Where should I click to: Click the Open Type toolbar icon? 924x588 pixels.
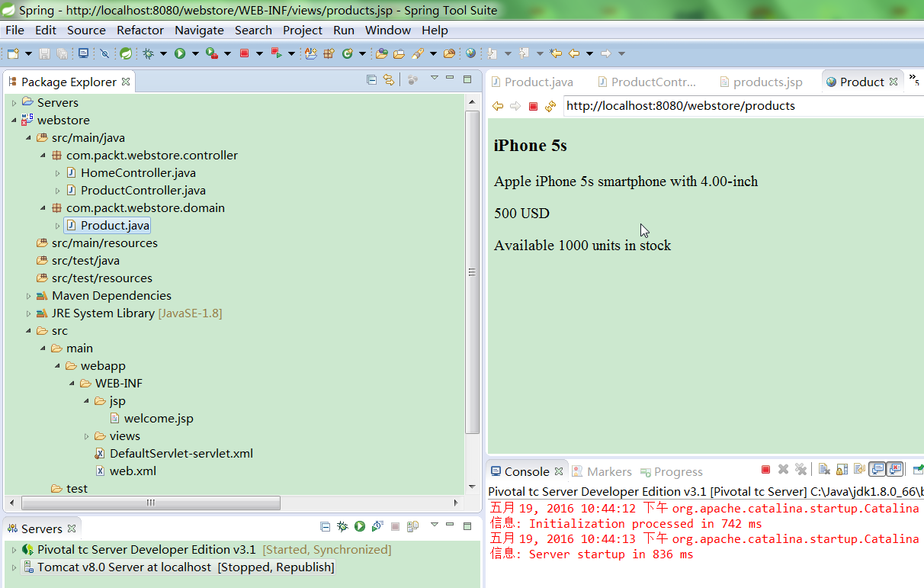click(381, 53)
